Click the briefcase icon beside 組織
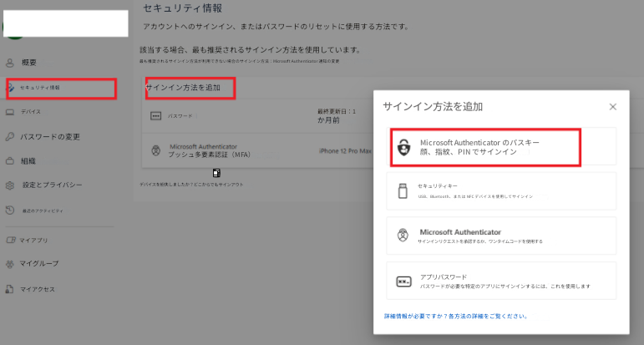The height and width of the screenshot is (345, 644). [x=10, y=161]
